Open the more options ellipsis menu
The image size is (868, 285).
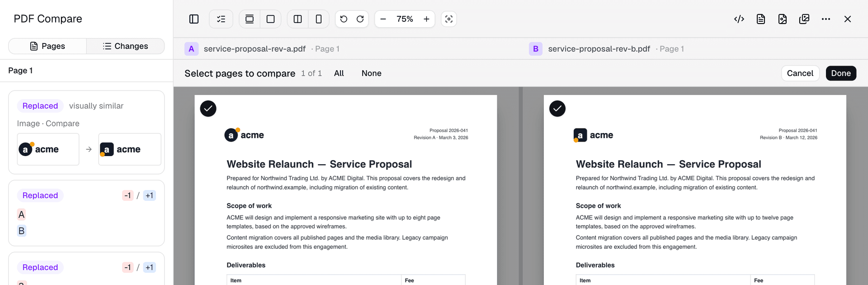826,19
